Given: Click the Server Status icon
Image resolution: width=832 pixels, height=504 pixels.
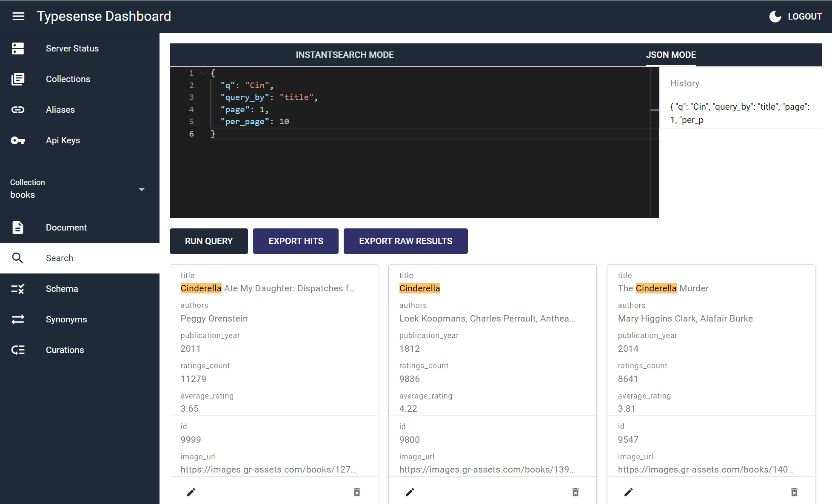Looking at the screenshot, I should [18, 48].
